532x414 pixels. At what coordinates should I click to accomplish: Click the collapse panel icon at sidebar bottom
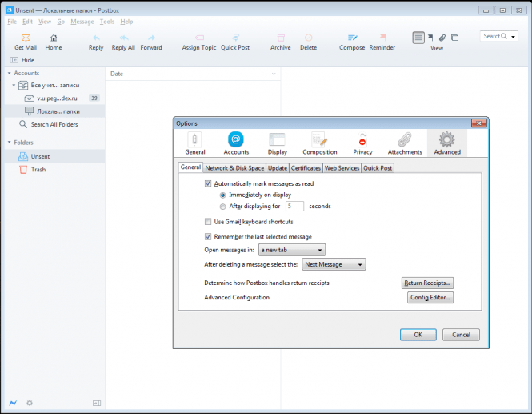click(x=97, y=403)
